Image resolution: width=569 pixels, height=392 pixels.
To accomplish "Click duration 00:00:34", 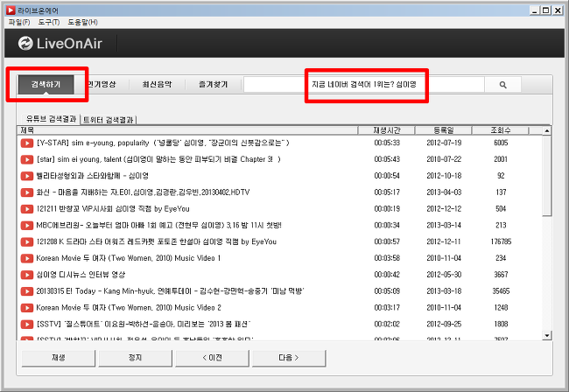I will (x=387, y=226).
